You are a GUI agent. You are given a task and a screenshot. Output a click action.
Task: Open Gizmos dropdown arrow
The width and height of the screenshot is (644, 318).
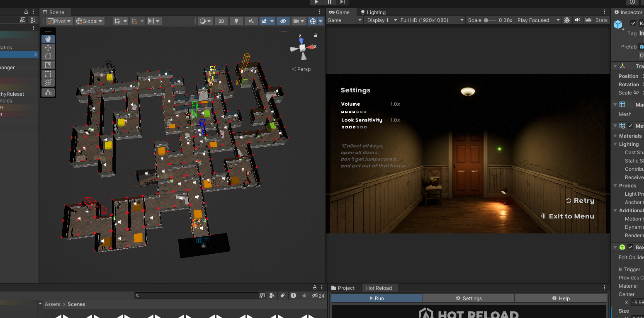coord(321,21)
